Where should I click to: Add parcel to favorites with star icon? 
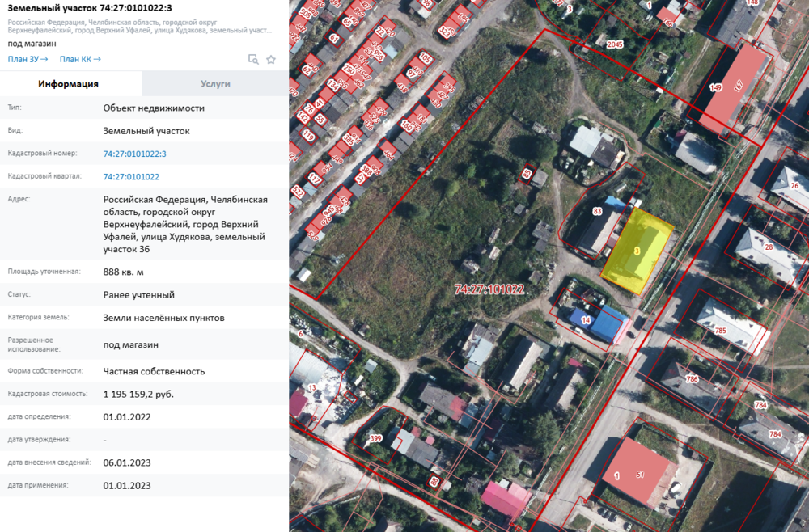tap(271, 59)
